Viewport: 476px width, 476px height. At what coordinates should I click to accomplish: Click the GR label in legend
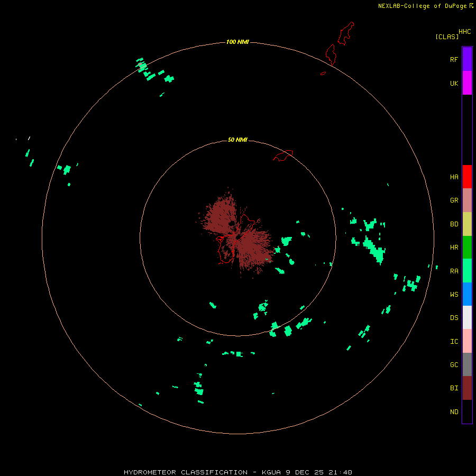[x=454, y=200]
